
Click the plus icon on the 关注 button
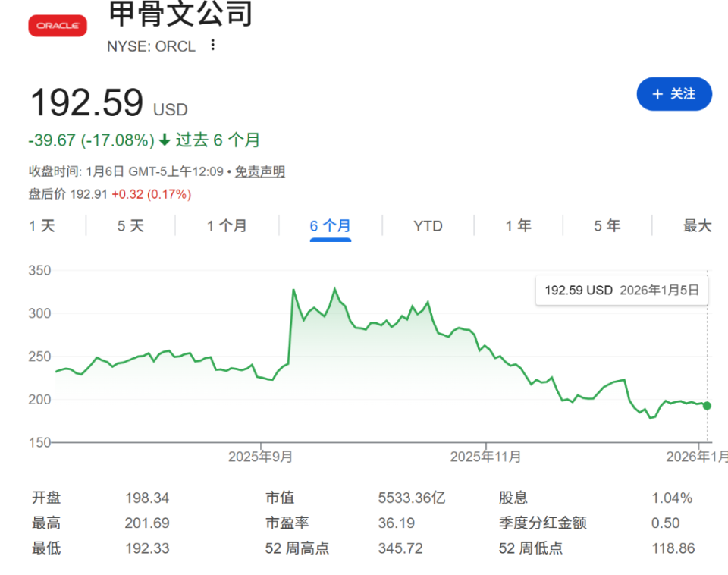tap(657, 93)
